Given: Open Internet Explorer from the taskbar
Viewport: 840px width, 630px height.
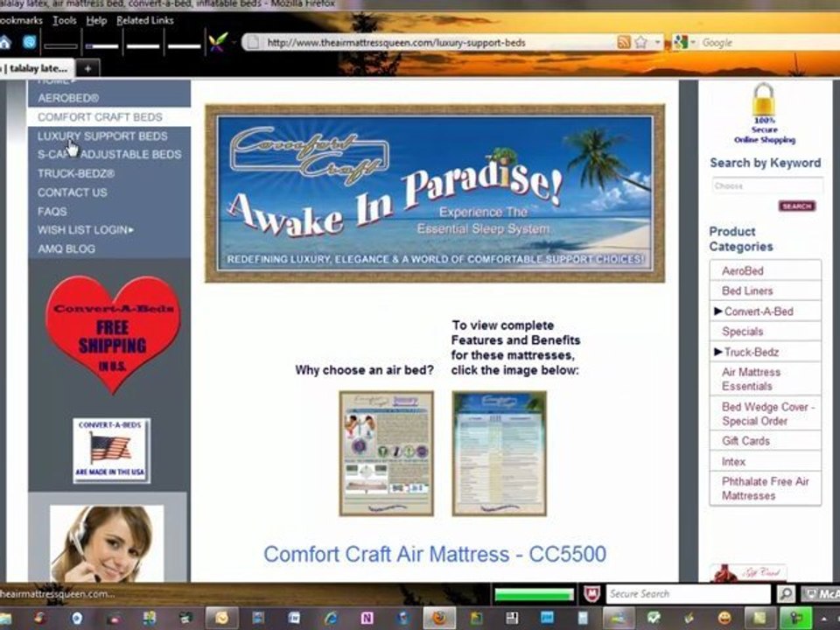Looking at the screenshot, I should tap(331, 619).
